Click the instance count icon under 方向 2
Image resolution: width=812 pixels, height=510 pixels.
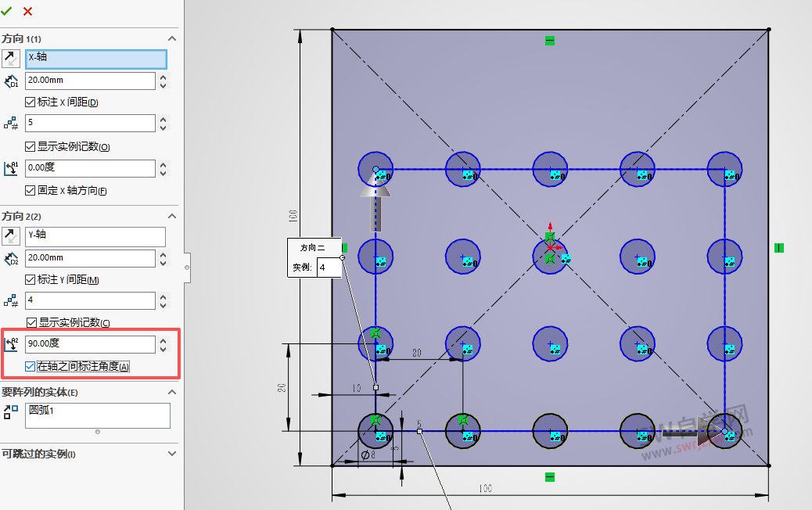coord(9,300)
